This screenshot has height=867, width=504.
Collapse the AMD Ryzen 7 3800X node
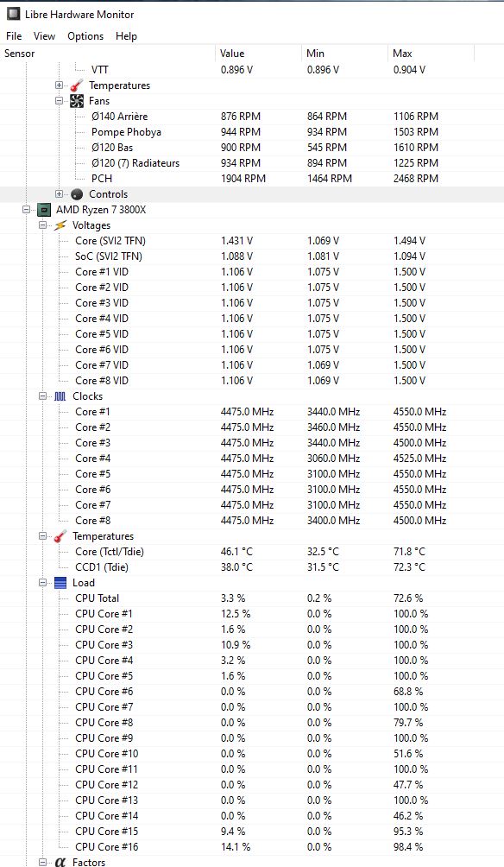click(x=26, y=210)
